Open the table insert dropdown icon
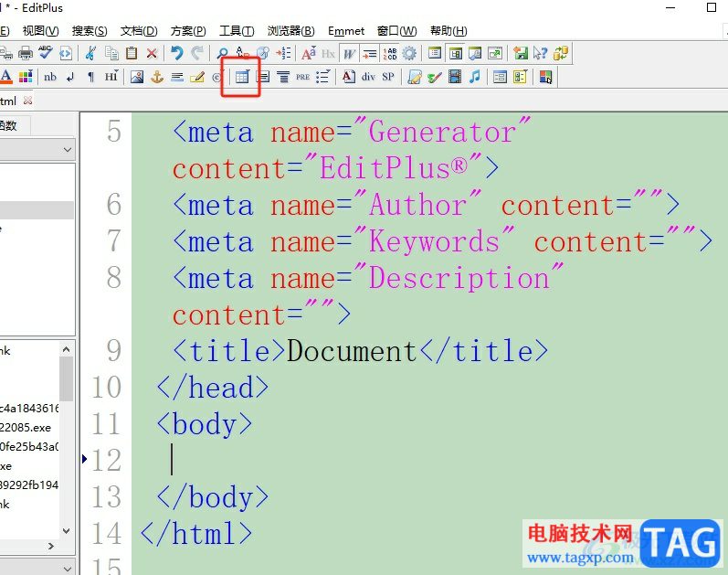The width and height of the screenshot is (728, 575). click(x=242, y=77)
